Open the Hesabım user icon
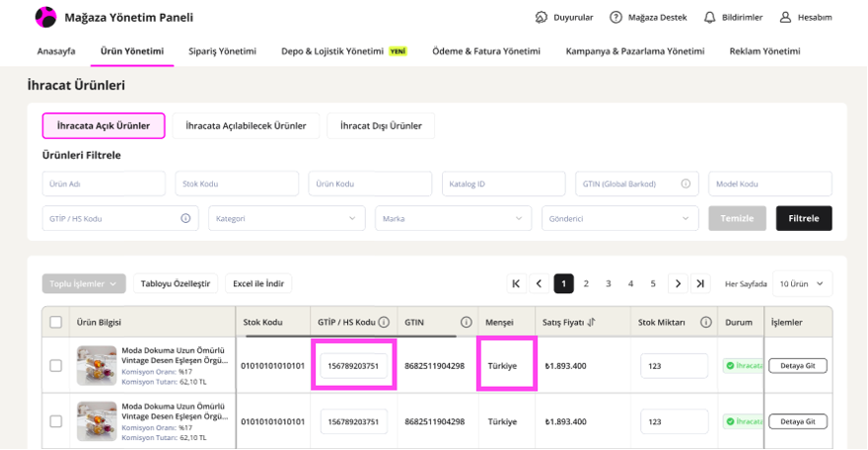 (x=785, y=17)
